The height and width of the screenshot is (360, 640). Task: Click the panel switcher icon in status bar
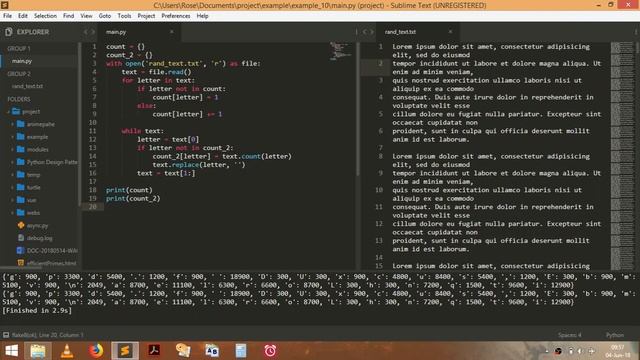(x=6, y=335)
